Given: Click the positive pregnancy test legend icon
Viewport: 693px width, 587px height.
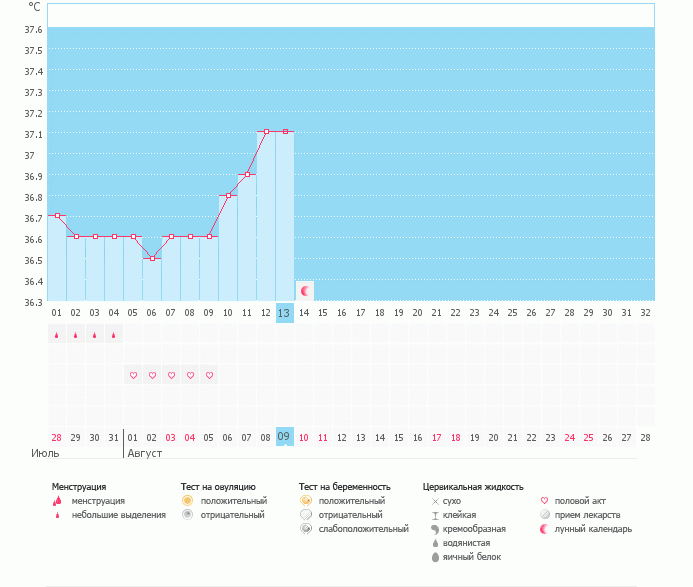Looking at the screenshot, I should pyautogui.click(x=305, y=500).
